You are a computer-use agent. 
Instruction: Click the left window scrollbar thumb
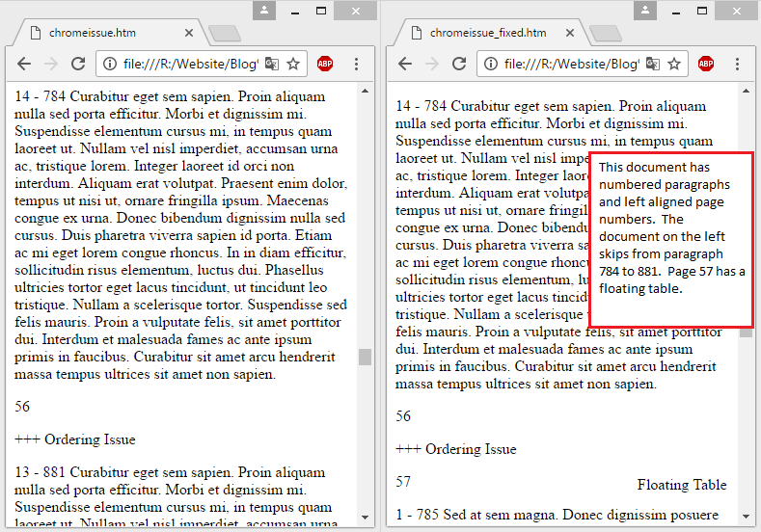tap(365, 357)
